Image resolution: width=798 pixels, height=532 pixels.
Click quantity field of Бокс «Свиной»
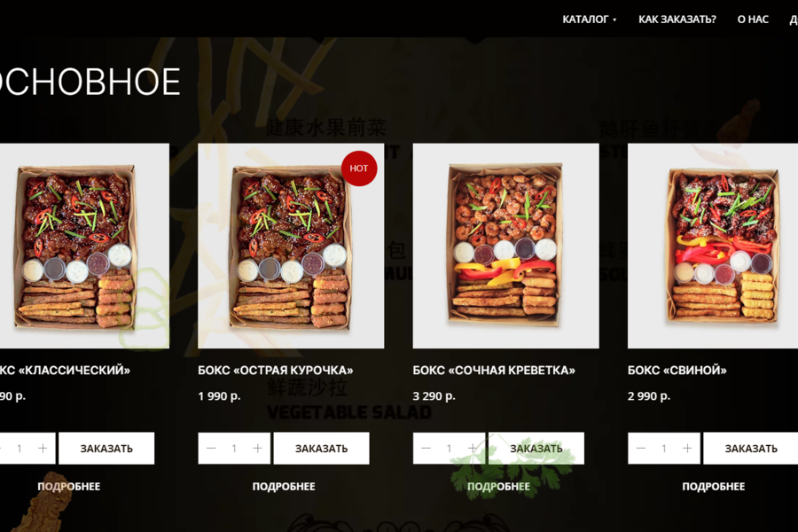663,448
